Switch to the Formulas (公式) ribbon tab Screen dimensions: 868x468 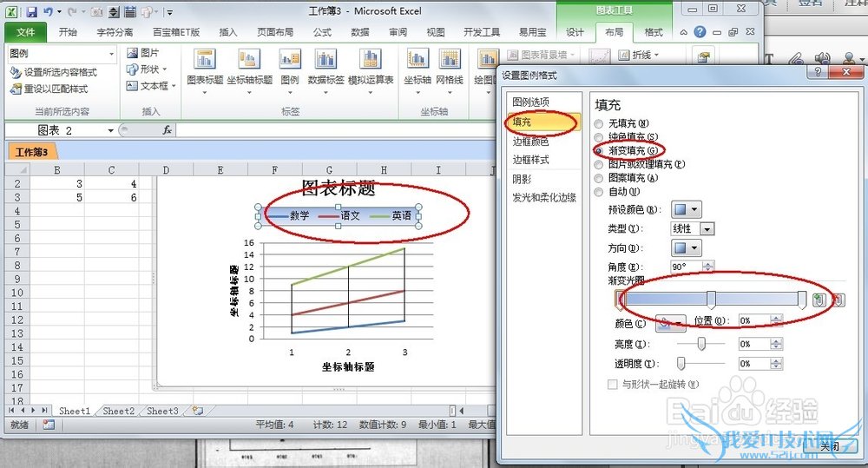(322, 32)
